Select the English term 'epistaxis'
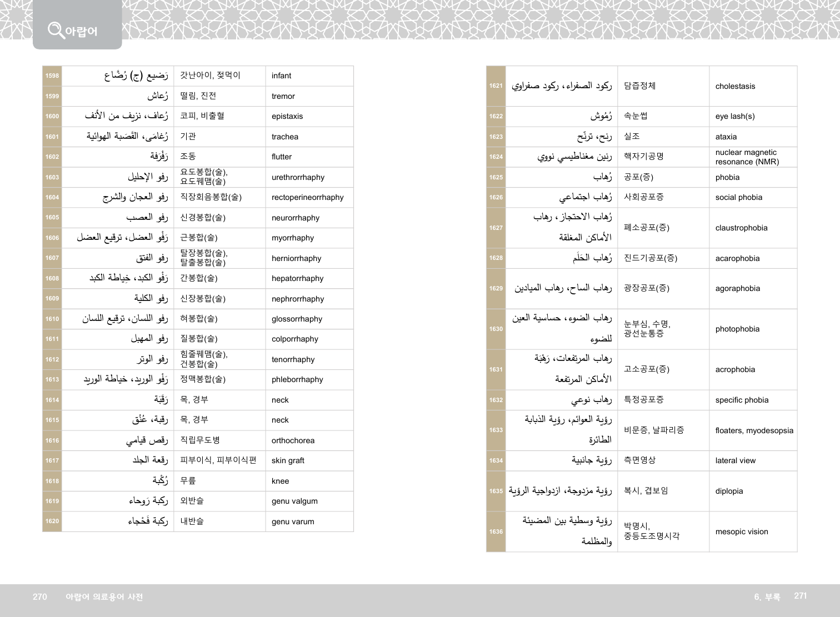840x617 pixels. (x=287, y=117)
